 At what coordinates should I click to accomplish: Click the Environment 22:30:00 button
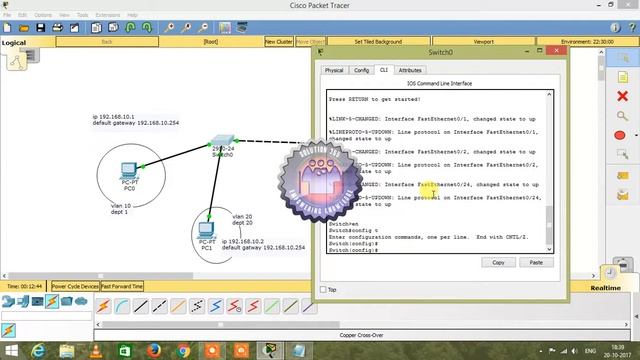(x=587, y=42)
